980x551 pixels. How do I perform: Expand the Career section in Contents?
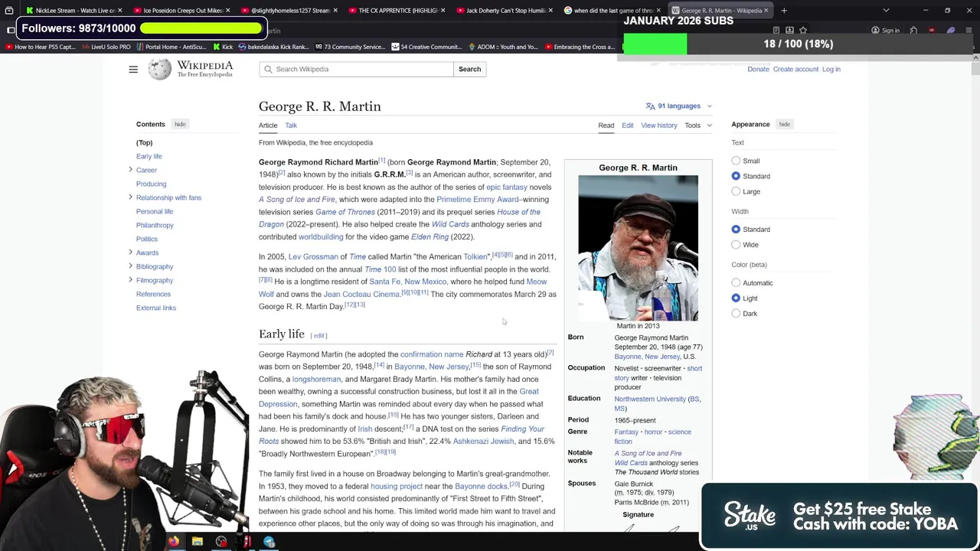[130, 170]
